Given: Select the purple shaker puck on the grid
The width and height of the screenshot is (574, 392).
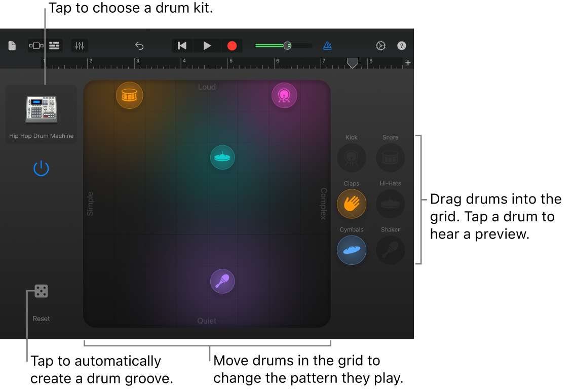Looking at the screenshot, I should pos(222,281).
